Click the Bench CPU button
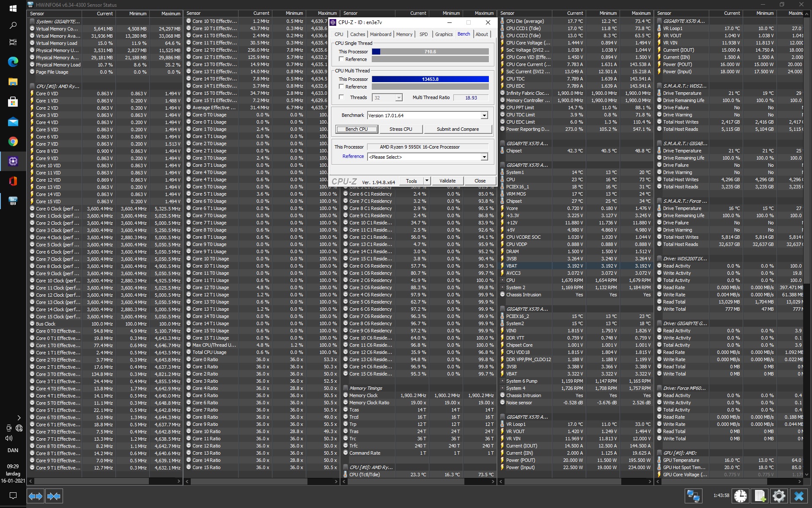 point(357,129)
